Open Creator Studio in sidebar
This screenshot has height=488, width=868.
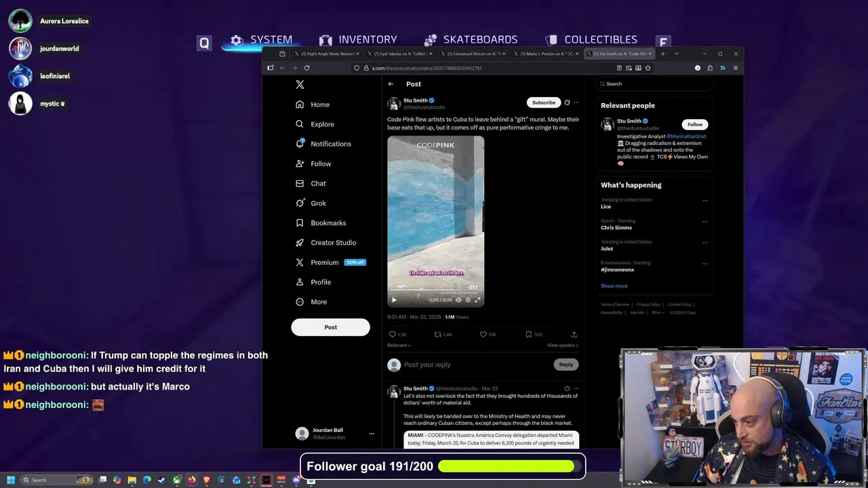pos(325,243)
